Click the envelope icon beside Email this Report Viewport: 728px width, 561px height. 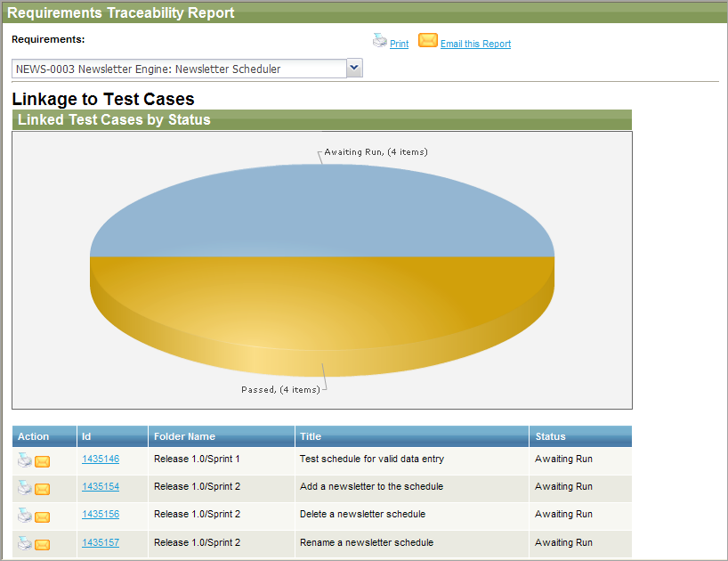point(427,40)
